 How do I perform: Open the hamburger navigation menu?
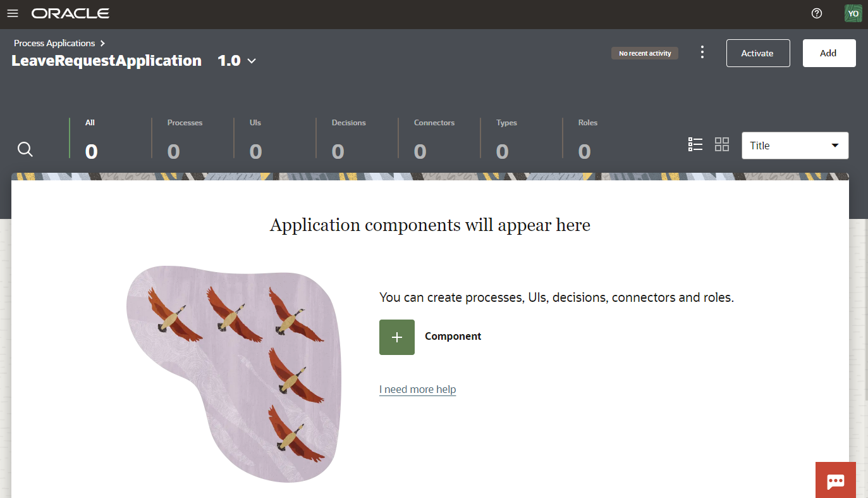coord(13,13)
